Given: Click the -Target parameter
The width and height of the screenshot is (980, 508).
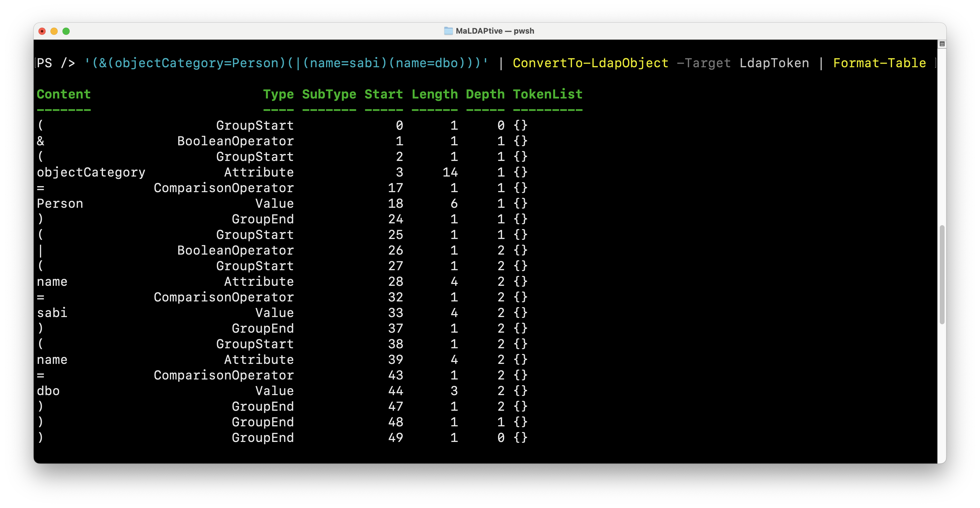Looking at the screenshot, I should point(704,63).
